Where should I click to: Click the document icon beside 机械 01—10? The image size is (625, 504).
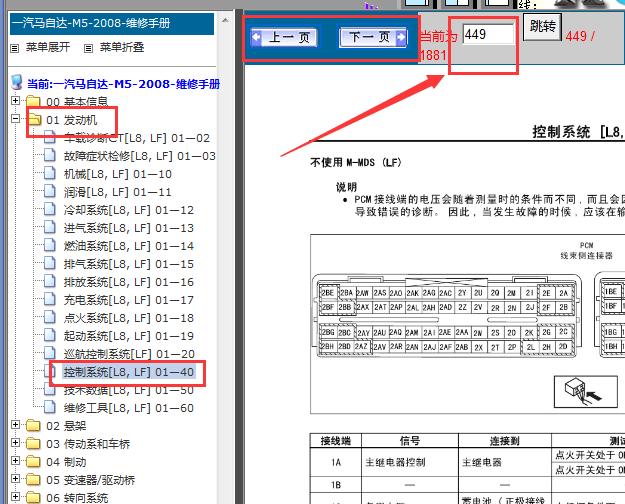point(50,173)
